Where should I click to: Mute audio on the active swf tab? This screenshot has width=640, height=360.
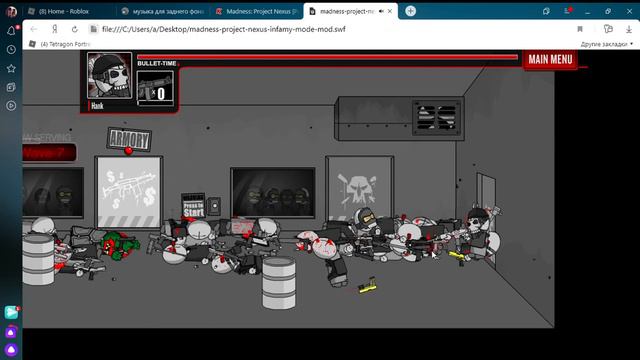click(x=381, y=11)
